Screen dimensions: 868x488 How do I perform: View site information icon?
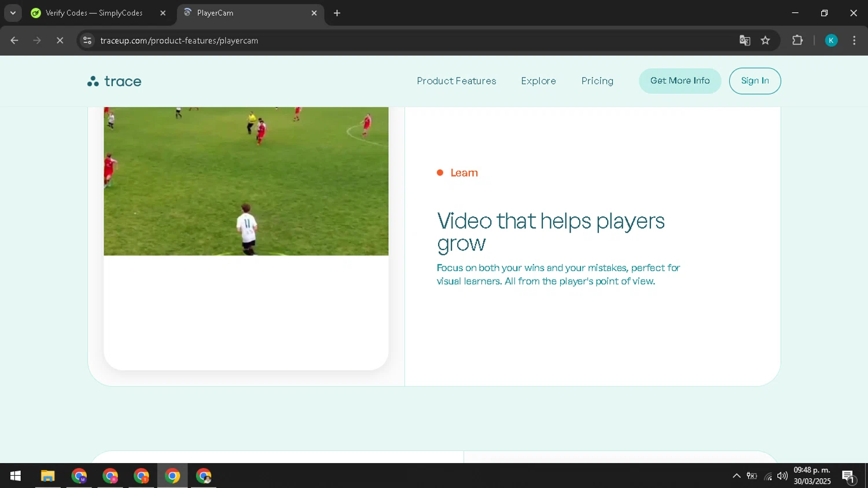[87, 41]
